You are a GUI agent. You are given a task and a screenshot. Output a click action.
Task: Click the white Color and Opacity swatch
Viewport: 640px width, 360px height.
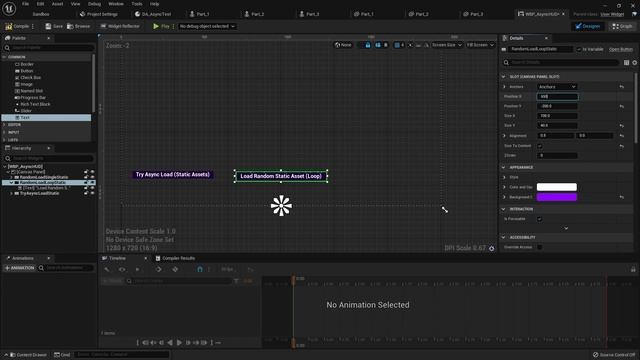[x=557, y=187]
